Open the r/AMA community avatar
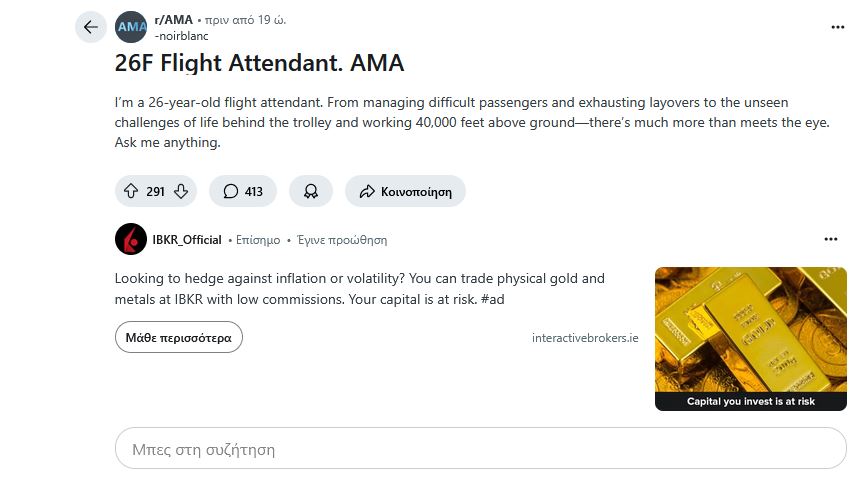This screenshot has width=858, height=480. click(131, 27)
